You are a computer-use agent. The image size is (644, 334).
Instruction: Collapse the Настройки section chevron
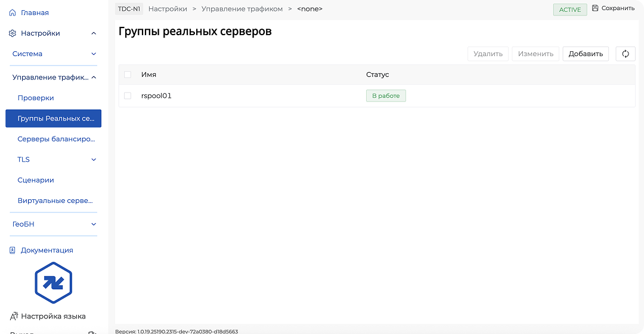pos(94,33)
